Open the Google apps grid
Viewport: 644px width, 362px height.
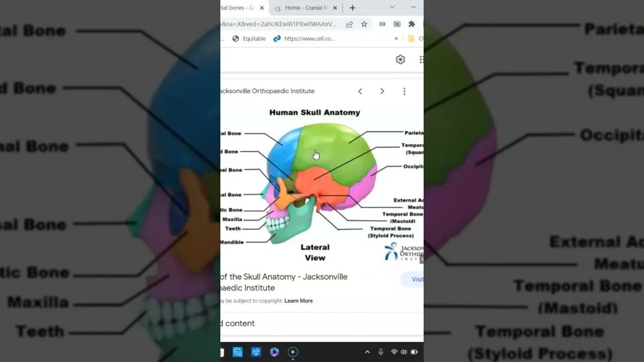click(421, 59)
